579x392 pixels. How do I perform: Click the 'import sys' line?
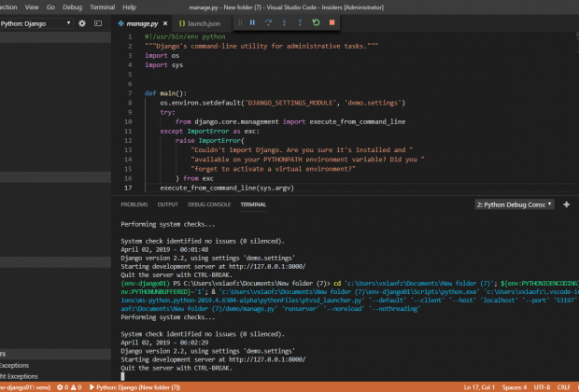coord(163,65)
